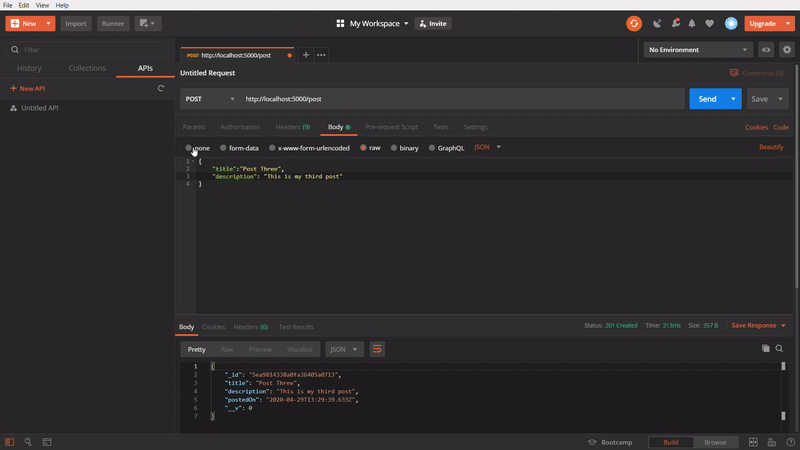This screenshot has height=450, width=800.
Task: Click the Beautify link
Action: (771, 147)
